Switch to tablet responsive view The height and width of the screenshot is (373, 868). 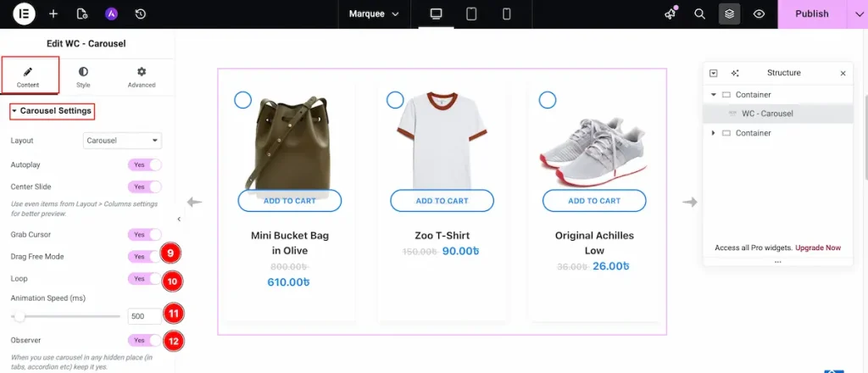[471, 14]
